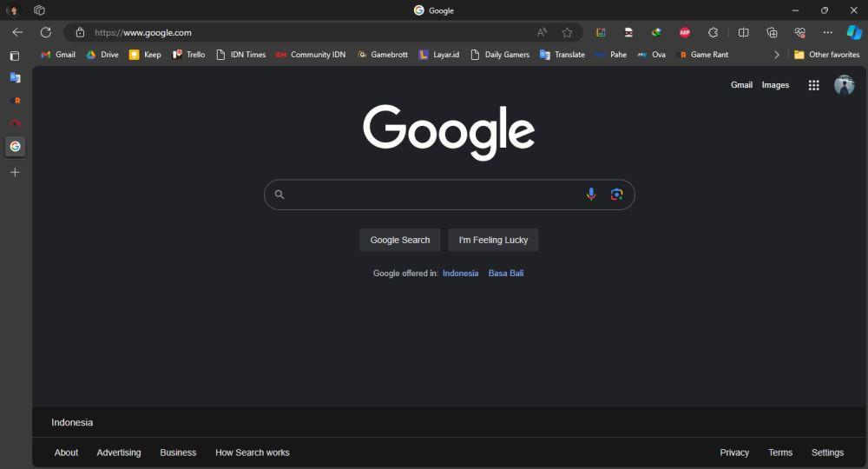Select the active Google vertical tab
This screenshot has width=868, height=469.
click(x=15, y=146)
